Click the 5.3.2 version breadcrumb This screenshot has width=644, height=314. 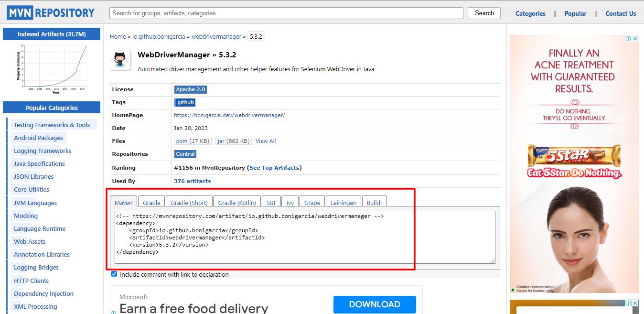[256, 36]
